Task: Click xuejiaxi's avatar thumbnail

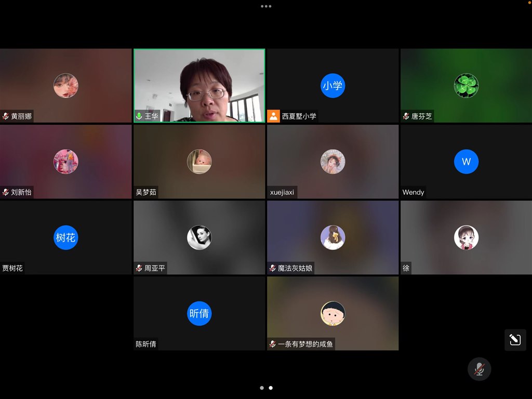Action: (x=332, y=162)
